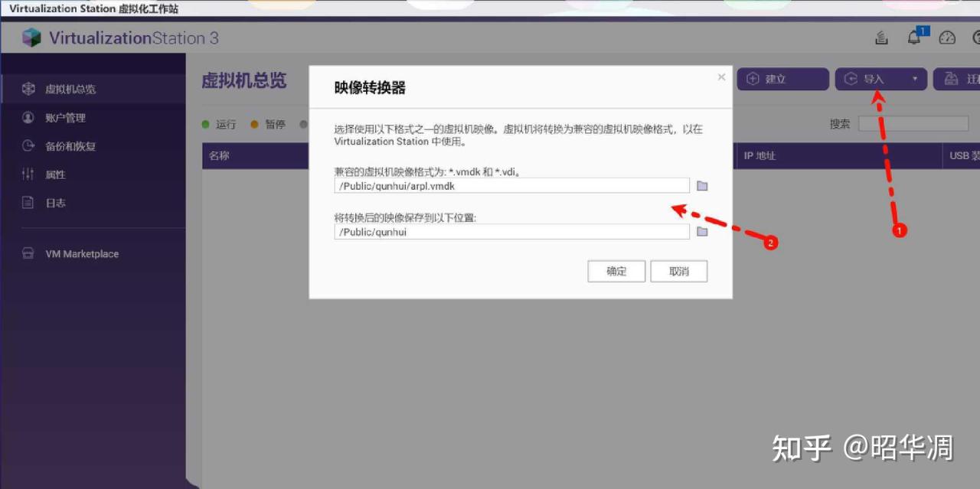
Task: Click the backup and restore sidebar icon
Action: 28,145
